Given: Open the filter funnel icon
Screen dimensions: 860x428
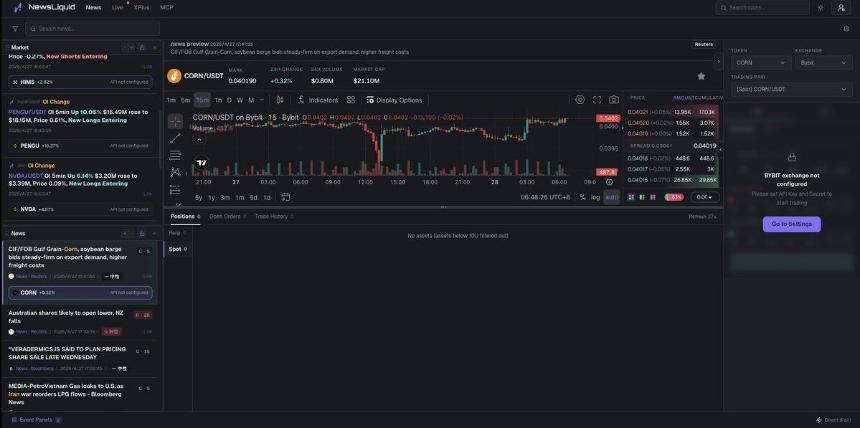Looking at the screenshot, I should click(15, 29).
